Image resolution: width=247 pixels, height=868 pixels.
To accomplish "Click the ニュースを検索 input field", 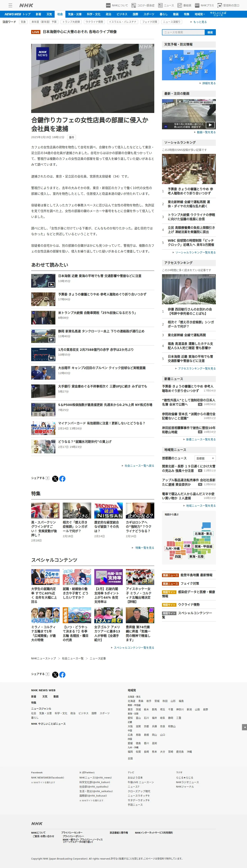I will 183,32.
